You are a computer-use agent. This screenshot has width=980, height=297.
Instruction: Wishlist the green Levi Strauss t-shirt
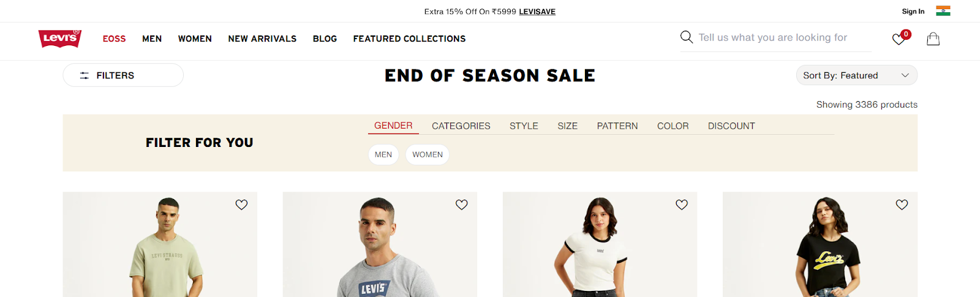coord(241,205)
